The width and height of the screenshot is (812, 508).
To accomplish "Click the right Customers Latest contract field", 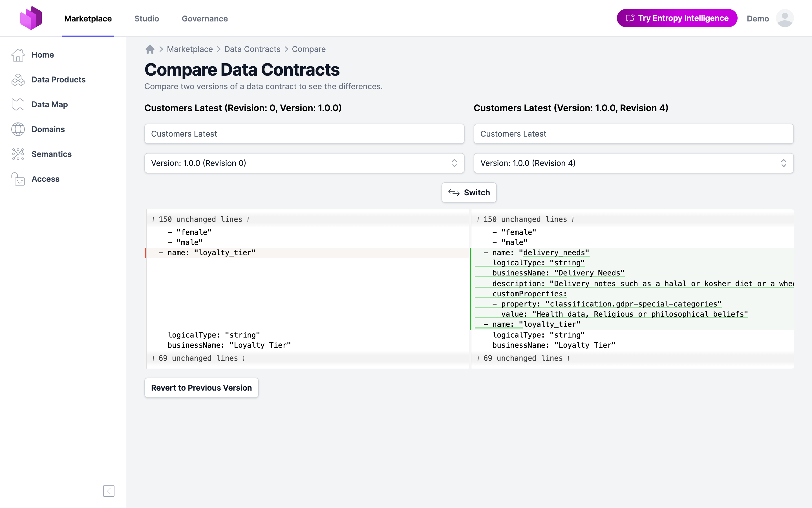I will [x=634, y=134].
